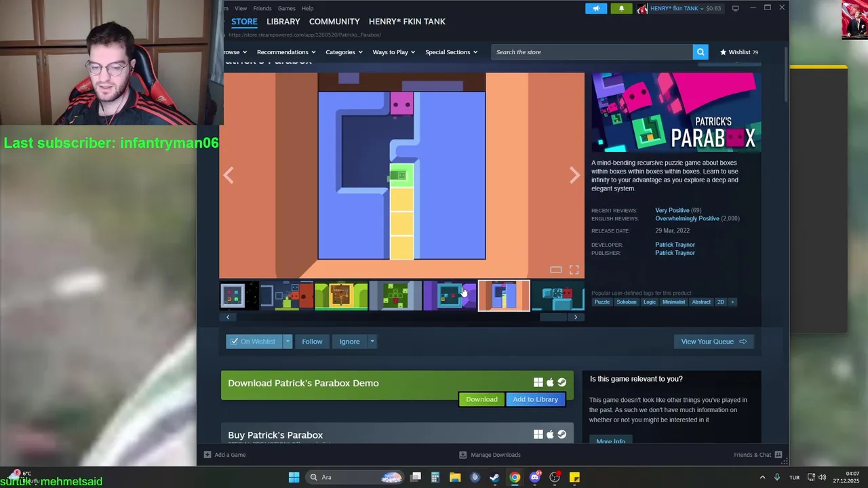Click the Apple icon on Demo banner
The height and width of the screenshot is (488, 868).
pos(550,383)
